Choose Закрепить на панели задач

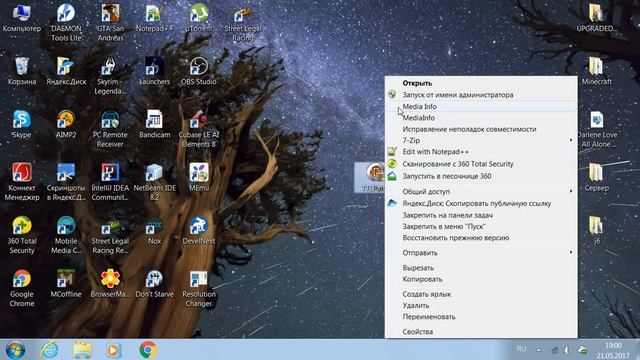[481, 215]
